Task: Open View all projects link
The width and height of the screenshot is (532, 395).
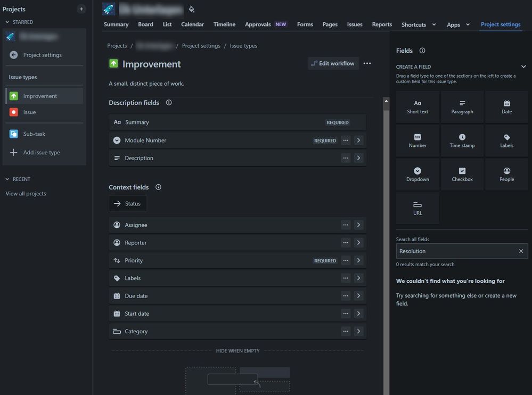Action: [26, 194]
